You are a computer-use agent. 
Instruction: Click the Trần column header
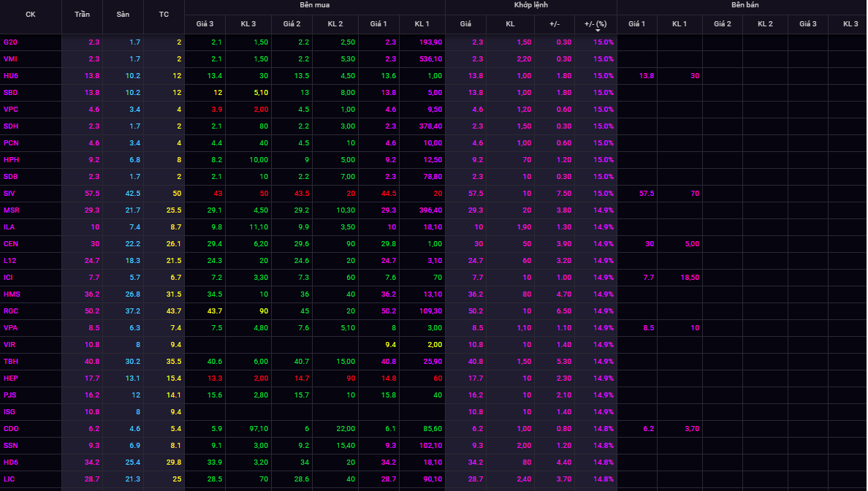point(82,15)
